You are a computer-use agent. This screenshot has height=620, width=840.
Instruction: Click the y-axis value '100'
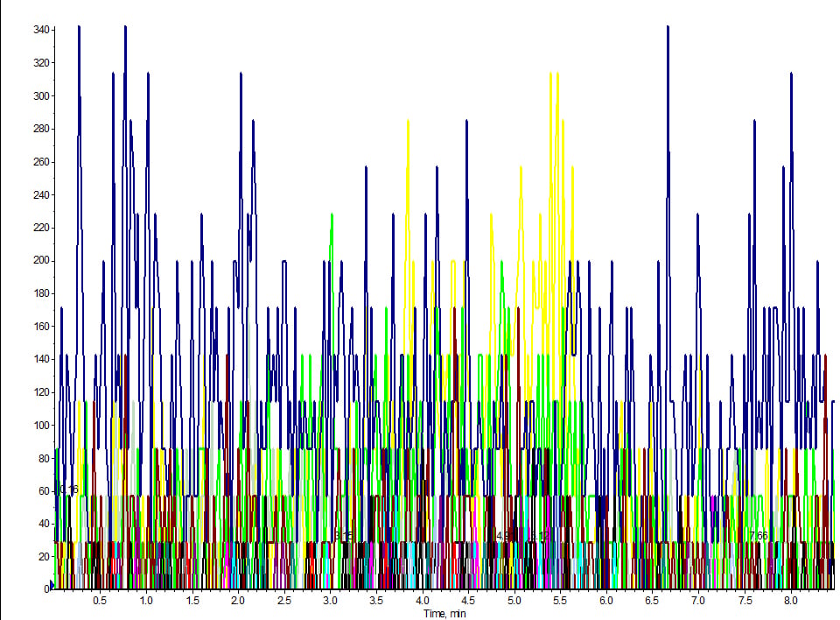pyautogui.click(x=41, y=426)
